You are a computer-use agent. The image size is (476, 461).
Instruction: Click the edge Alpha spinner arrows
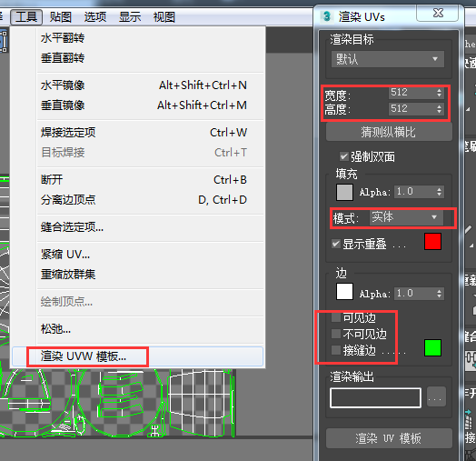(439, 294)
